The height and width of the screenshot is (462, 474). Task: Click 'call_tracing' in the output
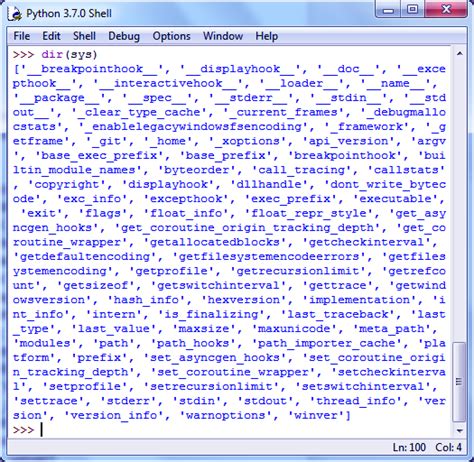[302, 170]
